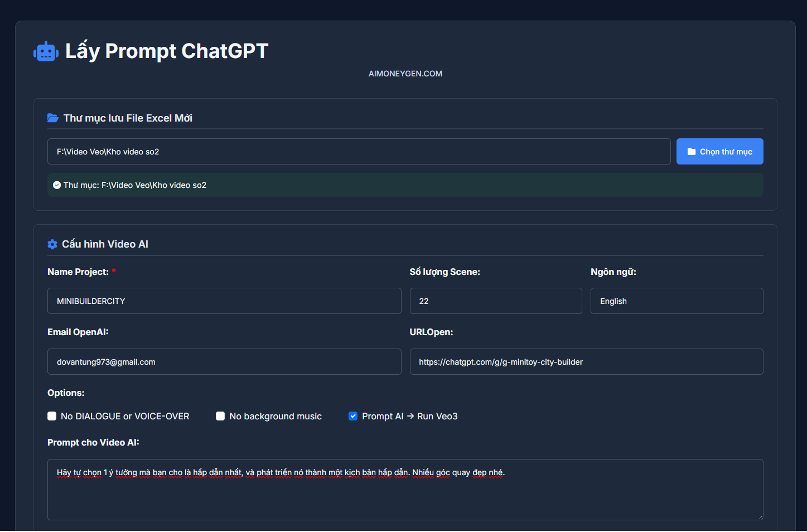This screenshot has height=532, width=807.
Task: Tick the No background music checkbox
Action: click(220, 416)
